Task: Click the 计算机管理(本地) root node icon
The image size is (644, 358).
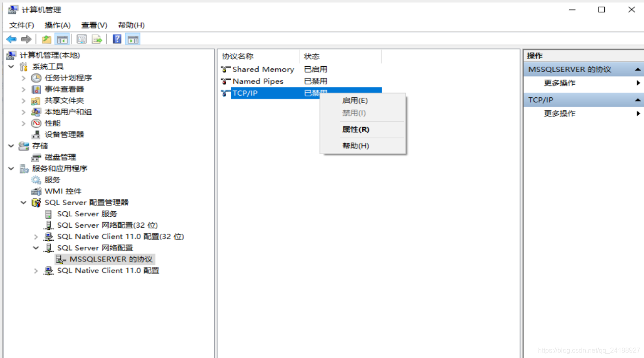Action: pyautogui.click(x=11, y=55)
